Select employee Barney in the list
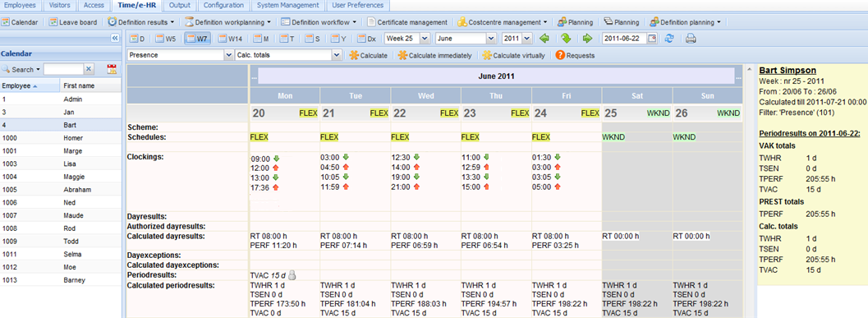 click(x=61, y=280)
